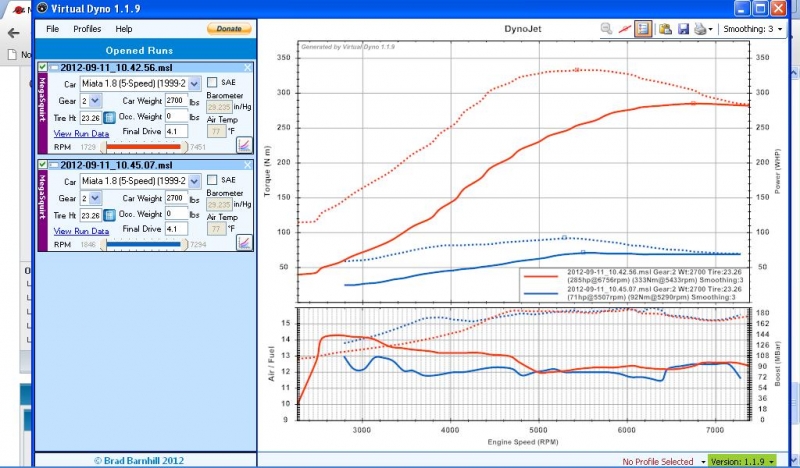Click the blue RPM range slider
The width and height of the screenshot is (800, 468).
pos(144,244)
